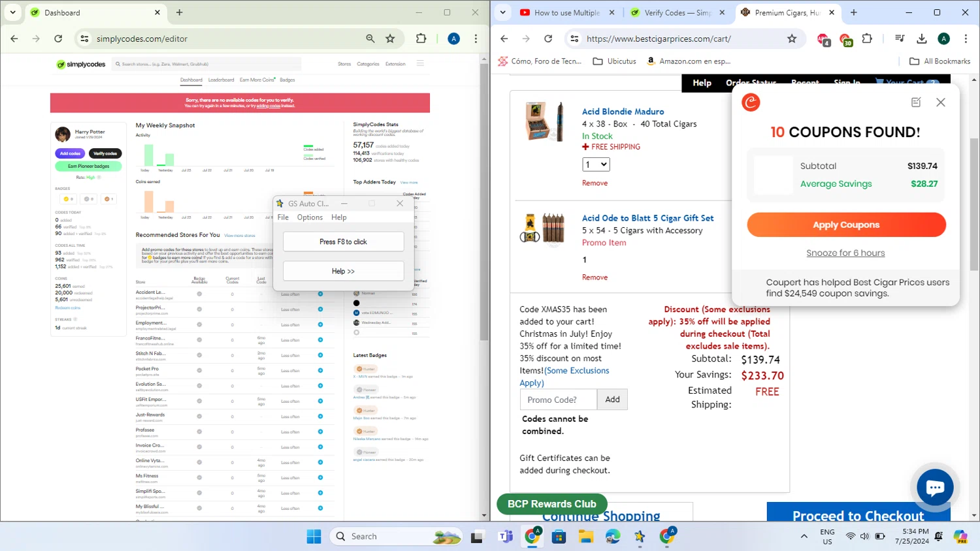980x551 pixels.
Task: Switch to the Earn More Coins tab
Action: click(x=257, y=80)
